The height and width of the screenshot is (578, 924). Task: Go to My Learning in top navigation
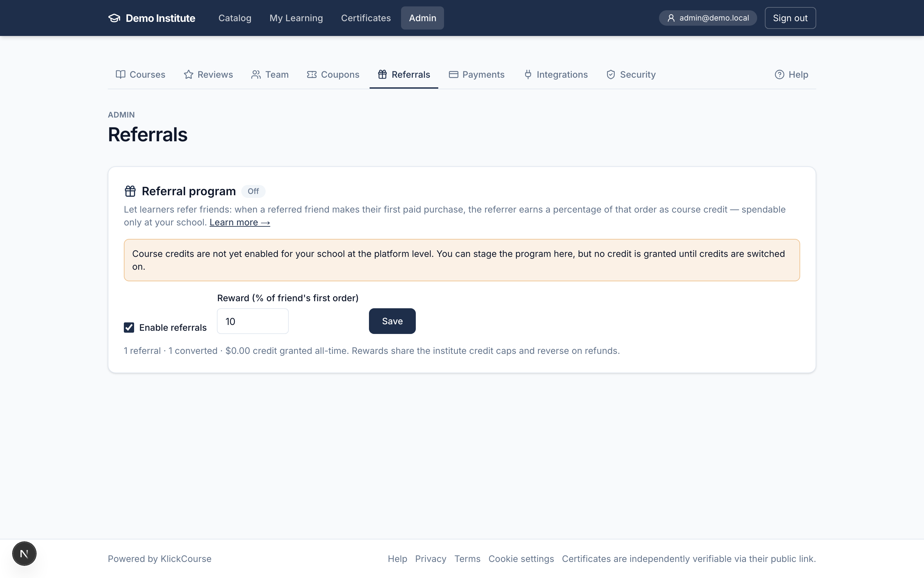[296, 18]
